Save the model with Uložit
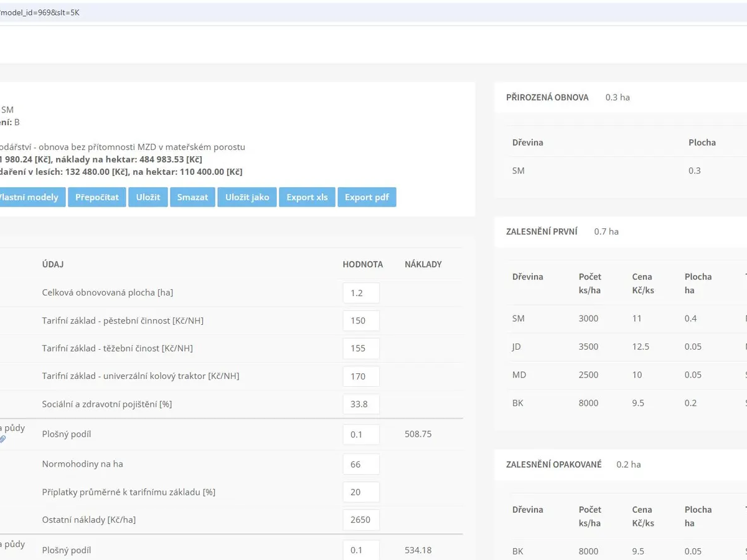 pos(148,197)
